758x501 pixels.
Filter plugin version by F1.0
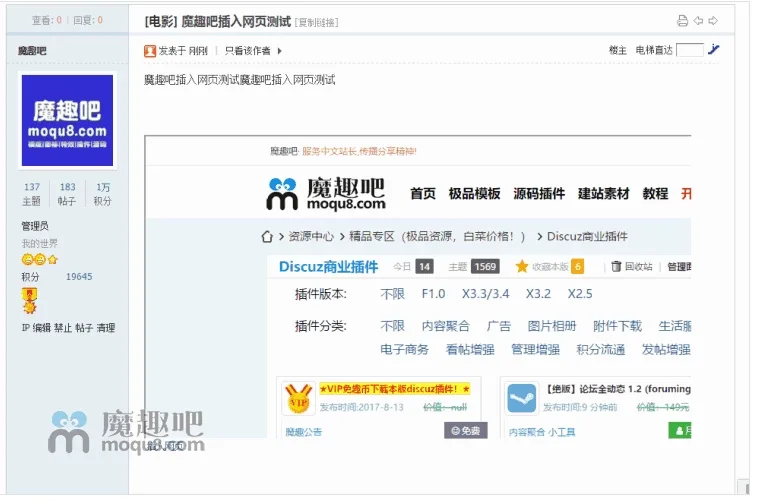tap(434, 294)
